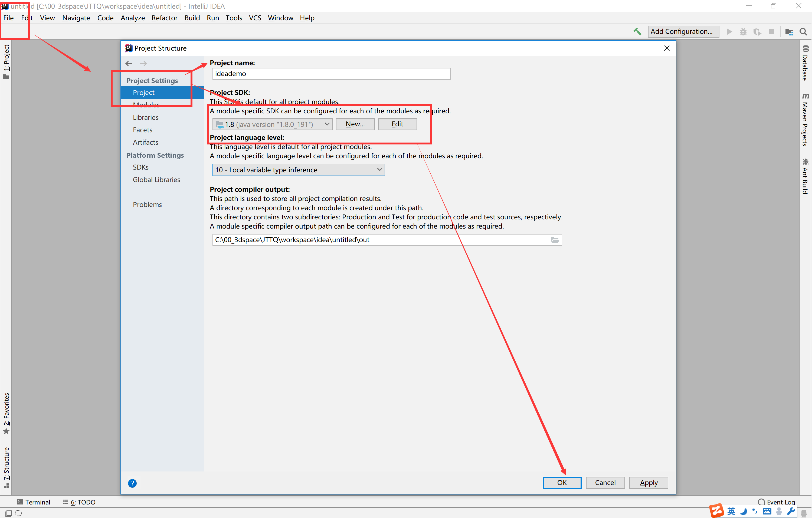Click the Search Everywhere magnifier icon
This screenshot has height=518, width=812.
click(x=803, y=32)
